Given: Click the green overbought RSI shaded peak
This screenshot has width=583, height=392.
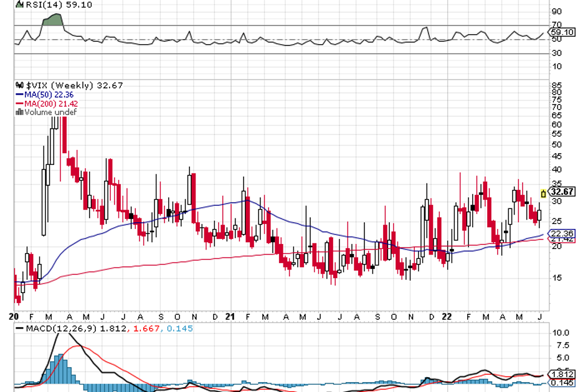Looking at the screenshot, I should 54,20.
